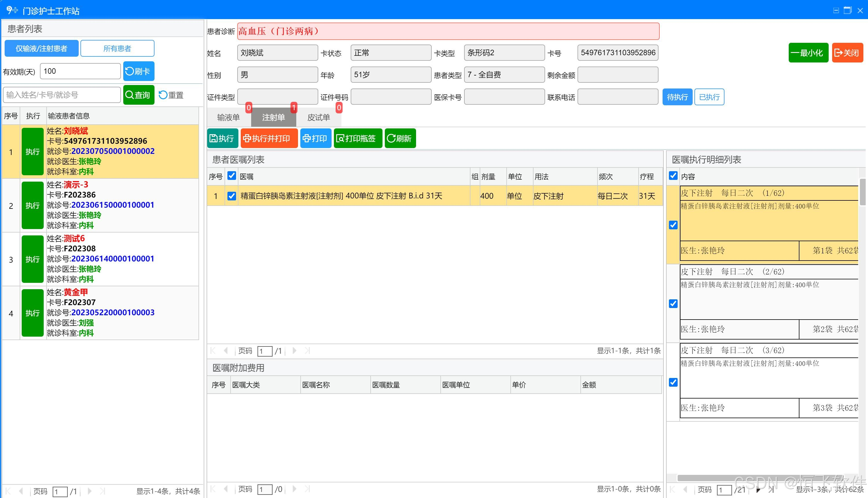This screenshot has height=498, width=868.
Task: Click the 刷卡 card swipe button
Action: pyautogui.click(x=138, y=71)
